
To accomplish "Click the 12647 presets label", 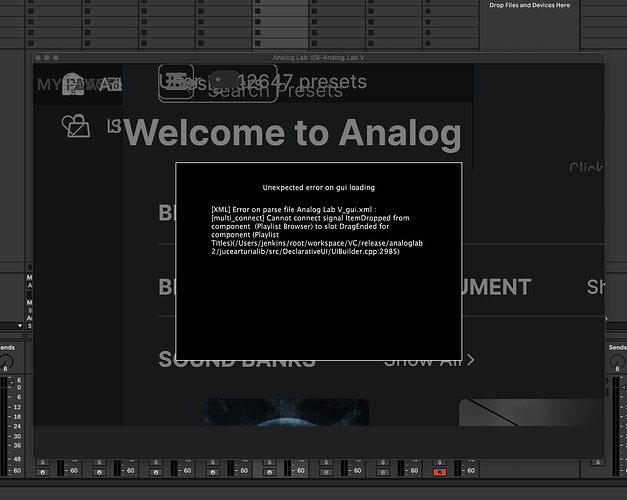I will coord(302,81).
